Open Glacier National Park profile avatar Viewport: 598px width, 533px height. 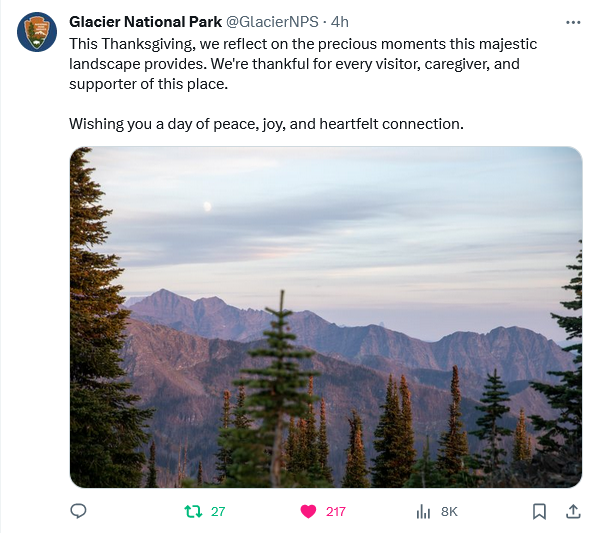[37, 32]
